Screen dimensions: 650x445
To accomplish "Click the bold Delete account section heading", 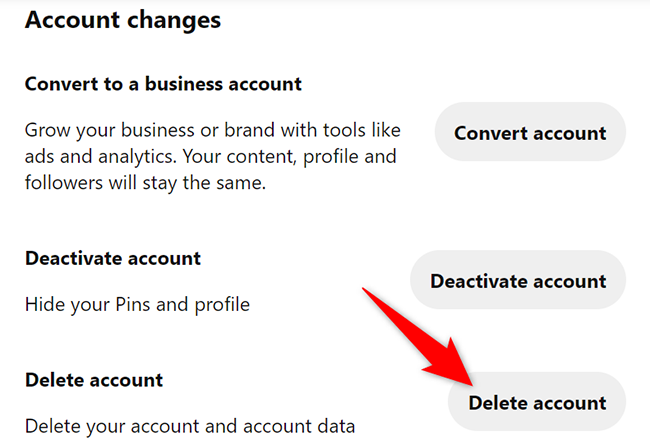I will click(x=94, y=380).
